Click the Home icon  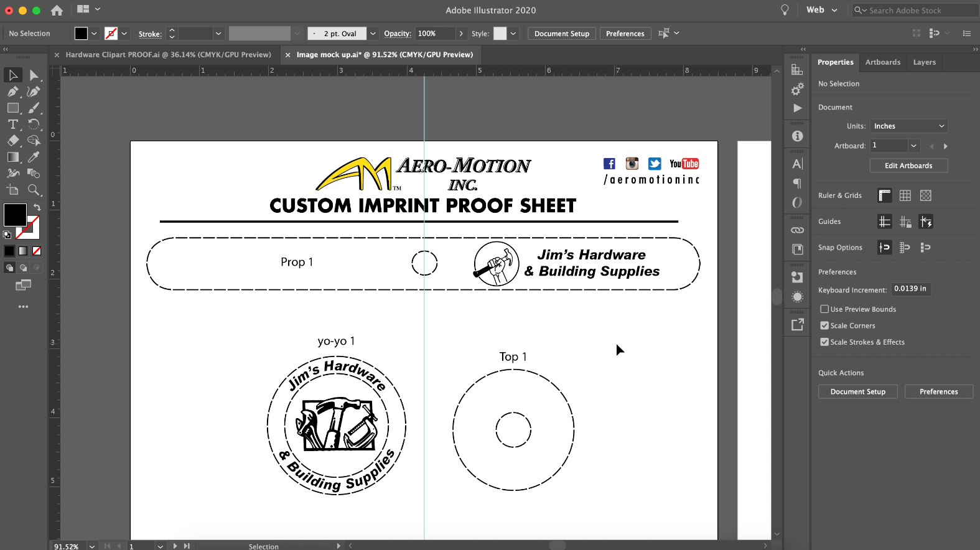(57, 11)
